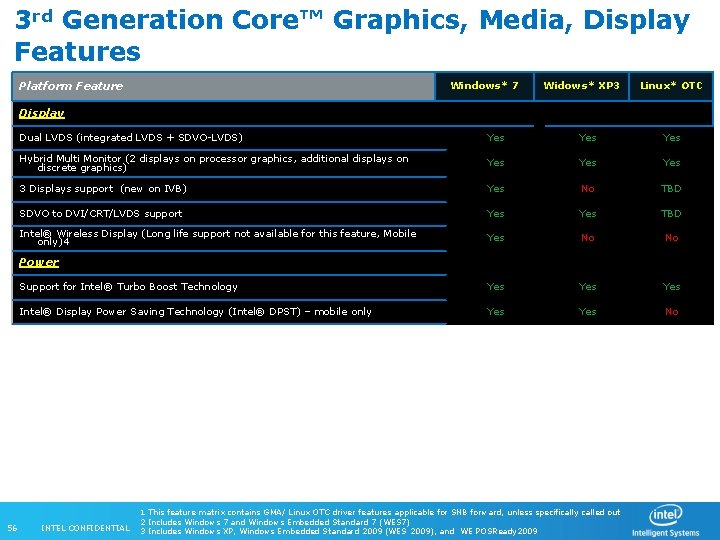Select the 'Platform Feature' header cell
The image size is (720, 540).
(x=224, y=86)
